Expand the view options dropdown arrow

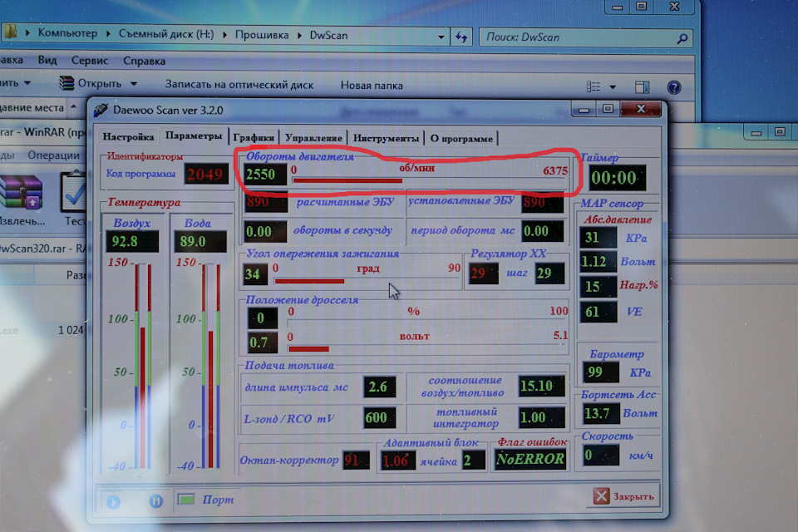tap(613, 87)
